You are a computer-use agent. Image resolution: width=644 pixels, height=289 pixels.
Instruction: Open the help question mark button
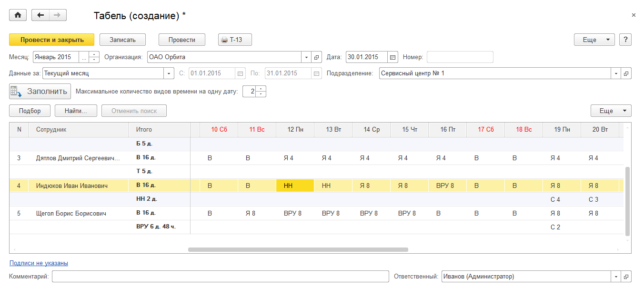click(x=625, y=40)
